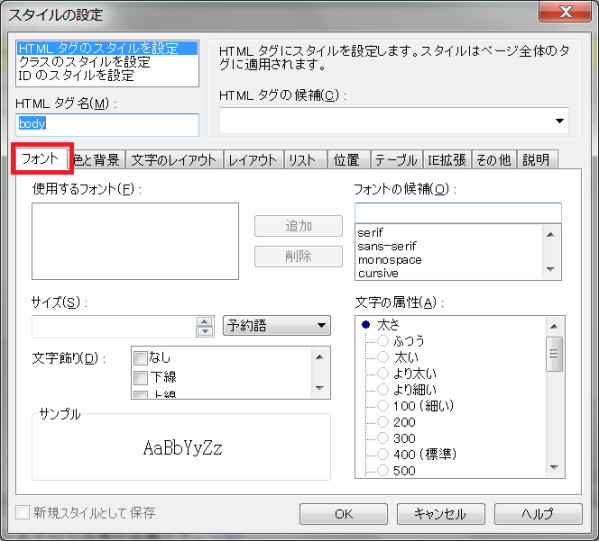Toggle the 下線 text decoration checkbox
This screenshot has height=541, width=599.
coord(140,378)
